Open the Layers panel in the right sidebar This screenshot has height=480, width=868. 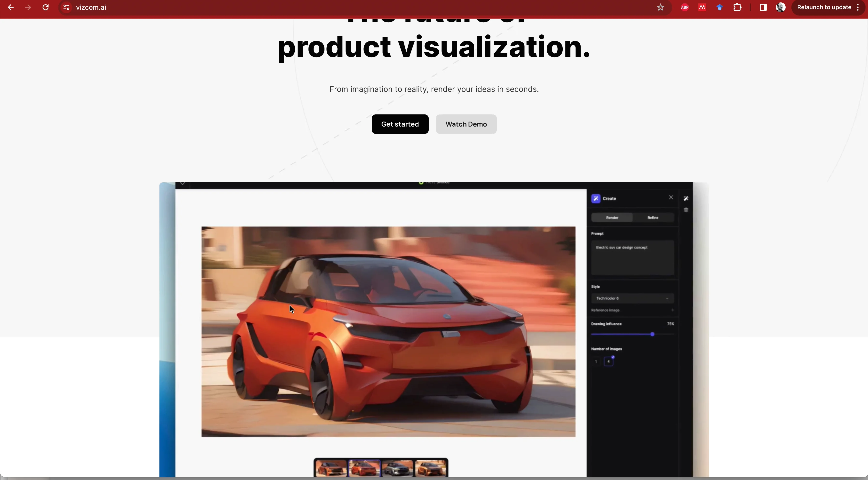click(x=687, y=210)
